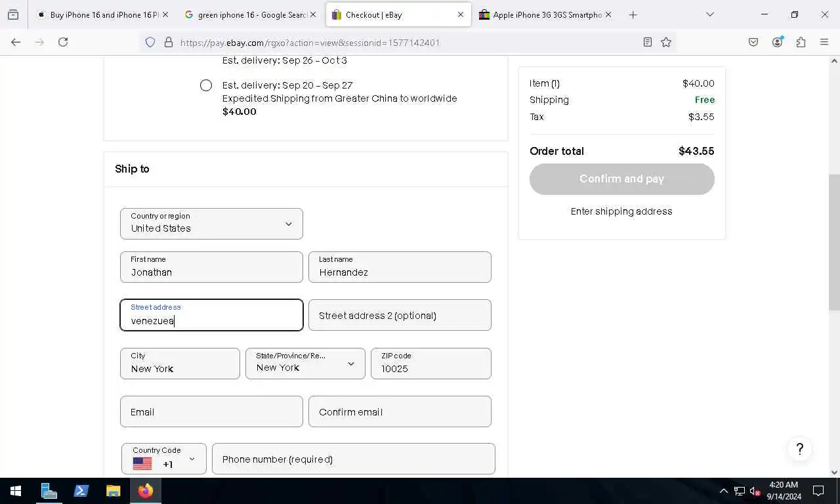Viewport: 840px width, 504px height.
Task: Click the Item (1) label
Action: point(545,83)
